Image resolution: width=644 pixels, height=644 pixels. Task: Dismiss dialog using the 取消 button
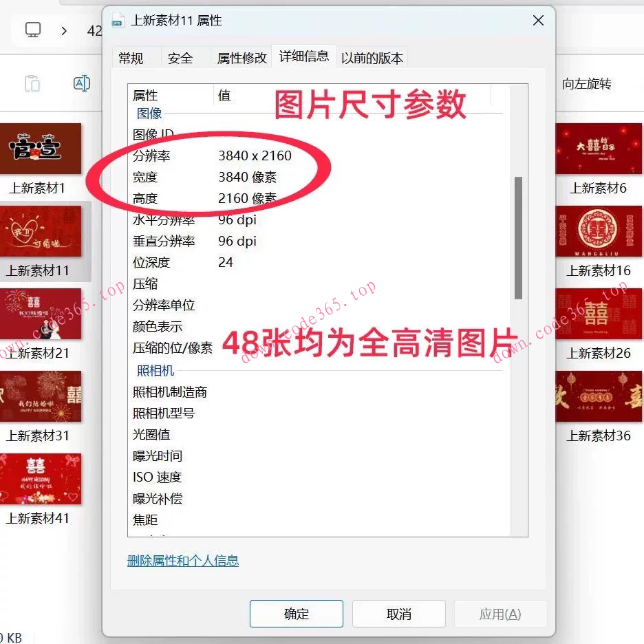coord(398,613)
